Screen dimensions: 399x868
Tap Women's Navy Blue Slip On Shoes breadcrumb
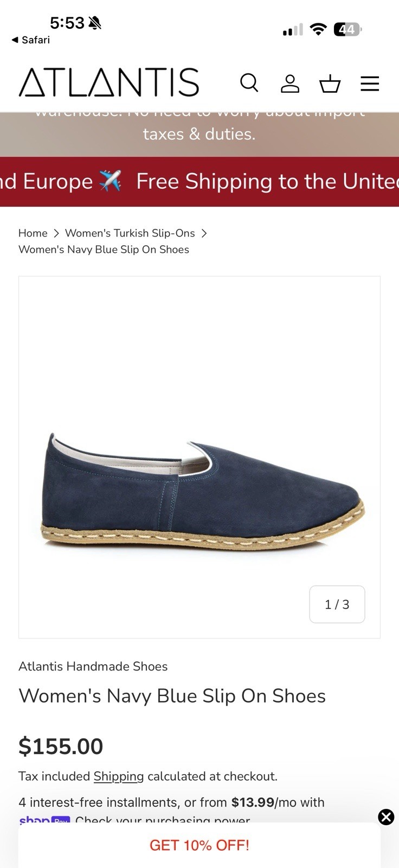[x=104, y=250]
